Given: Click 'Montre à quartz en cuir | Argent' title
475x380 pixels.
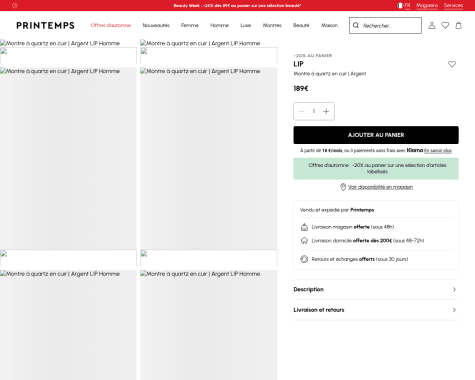Looking at the screenshot, I should (x=330, y=74).
